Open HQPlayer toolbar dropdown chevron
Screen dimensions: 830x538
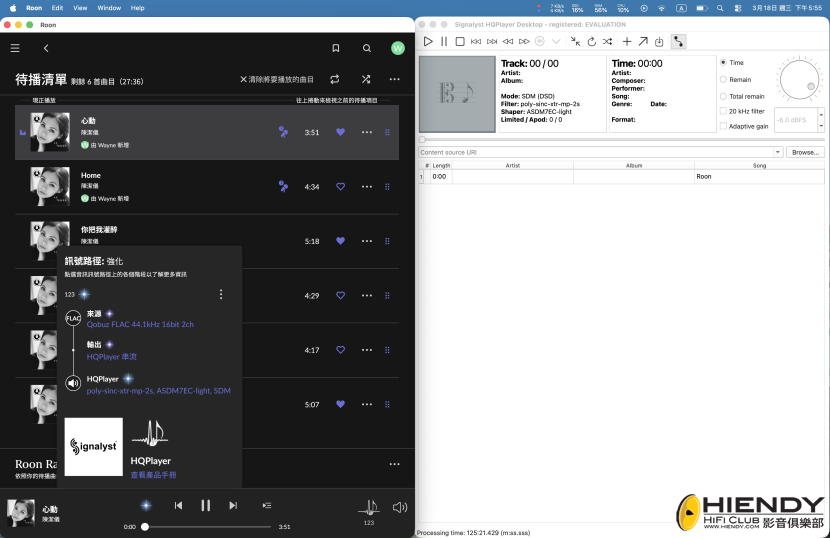pyautogui.click(x=556, y=41)
